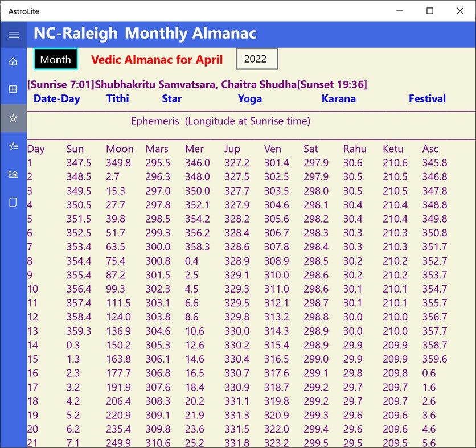Click the 2022 year field
This screenshot has width=476, height=448.
click(257, 59)
